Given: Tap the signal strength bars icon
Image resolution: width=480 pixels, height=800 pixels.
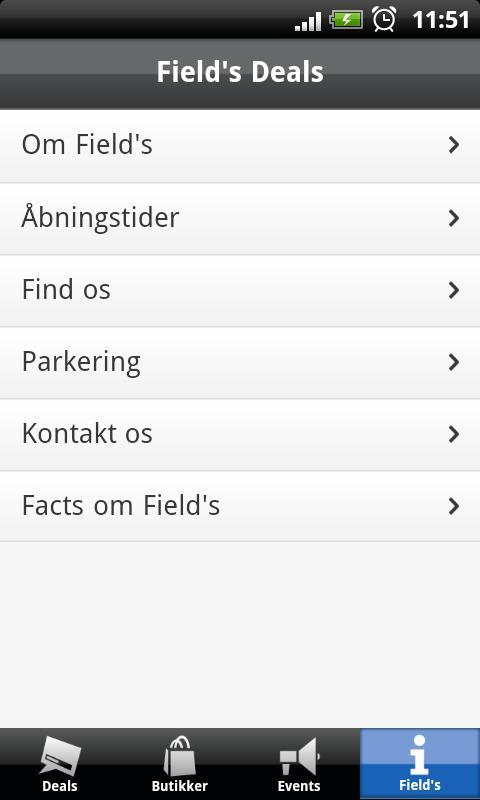Looking at the screenshot, I should coord(308,21).
